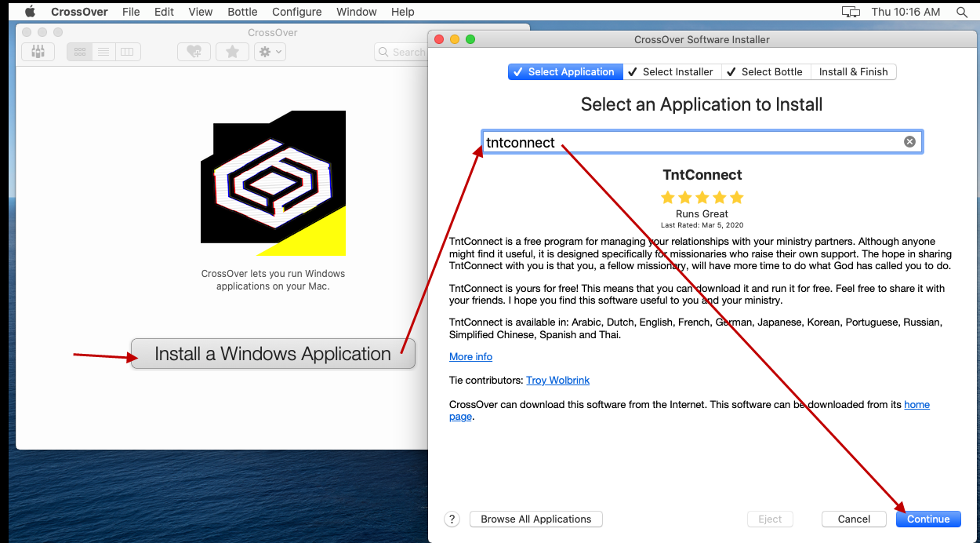Open the View menu
980x543 pixels.
pyautogui.click(x=201, y=12)
